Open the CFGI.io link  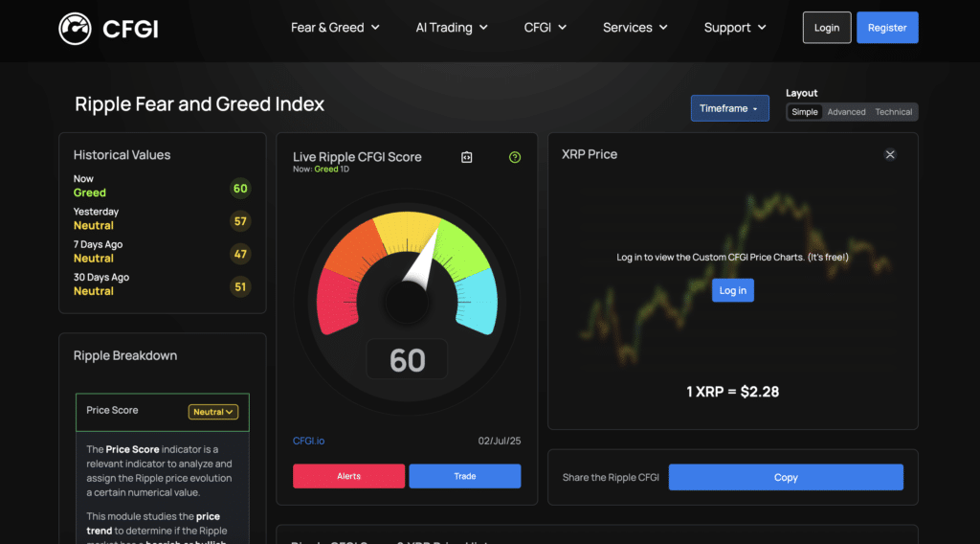point(309,441)
